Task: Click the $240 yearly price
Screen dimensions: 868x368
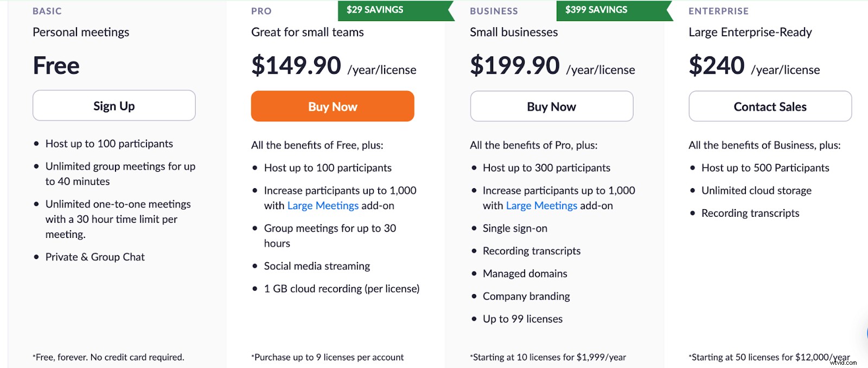Action: (x=717, y=66)
